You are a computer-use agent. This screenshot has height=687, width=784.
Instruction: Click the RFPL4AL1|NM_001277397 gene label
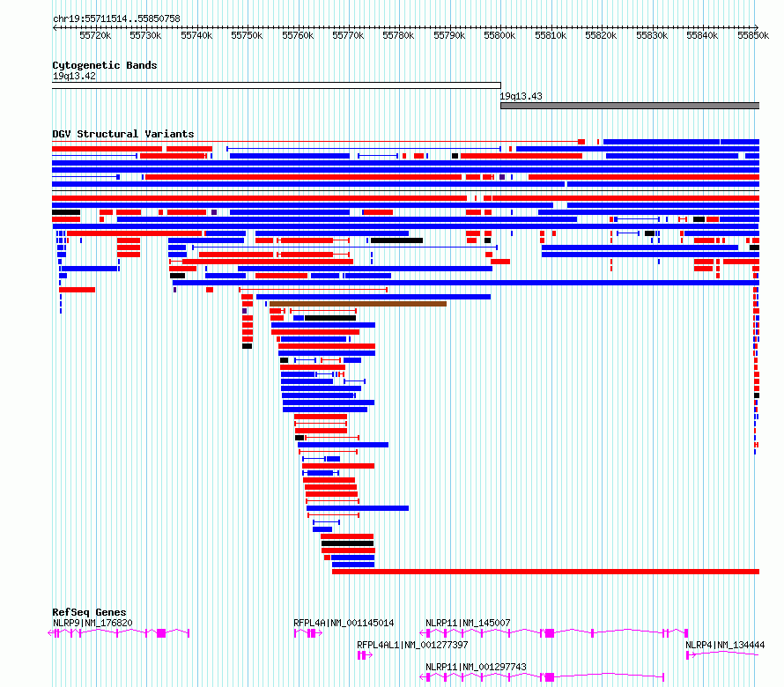412,645
